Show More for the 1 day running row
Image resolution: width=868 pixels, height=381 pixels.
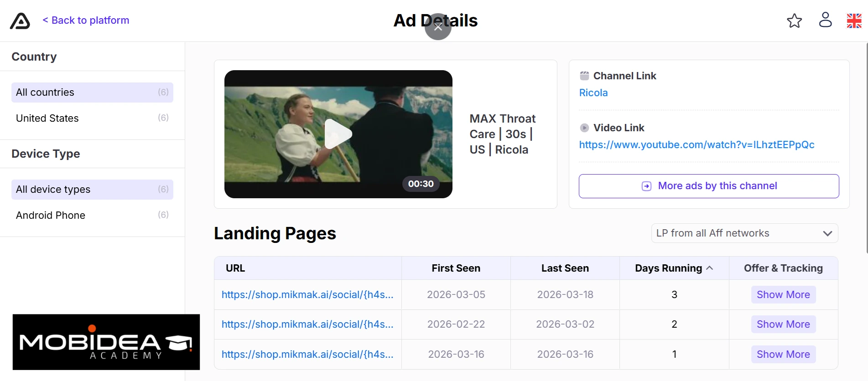coord(783,354)
